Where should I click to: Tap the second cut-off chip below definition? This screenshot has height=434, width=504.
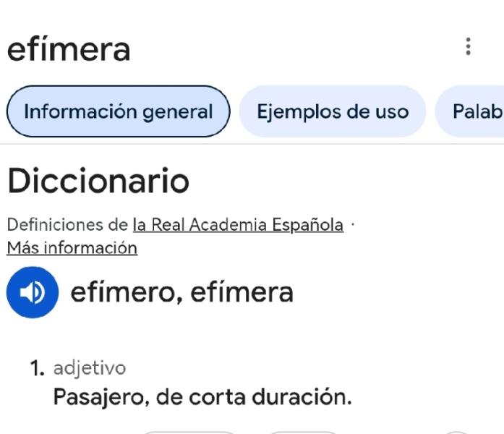(303, 433)
